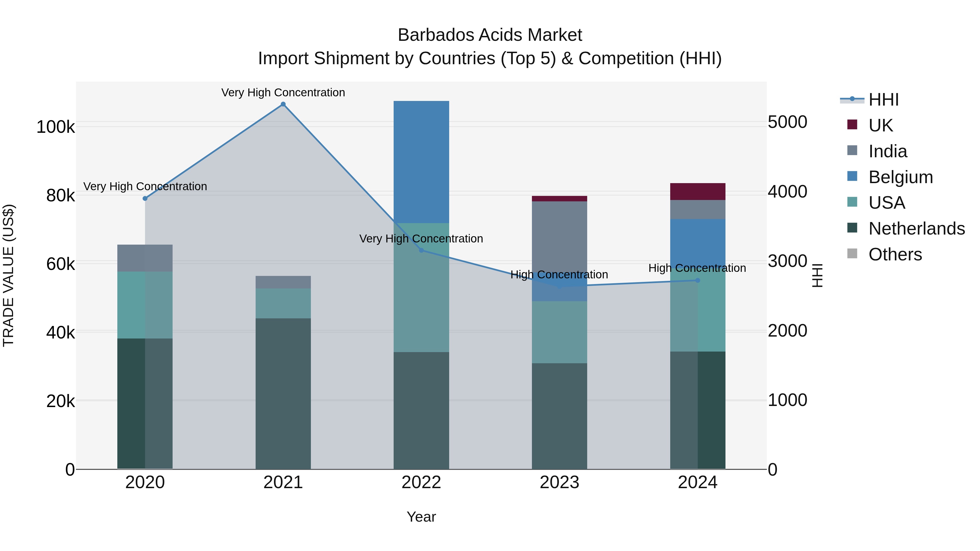Click the 2021 x-axis label
The width and height of the screenshot is (980, 551).
click(x=283, y=482)
